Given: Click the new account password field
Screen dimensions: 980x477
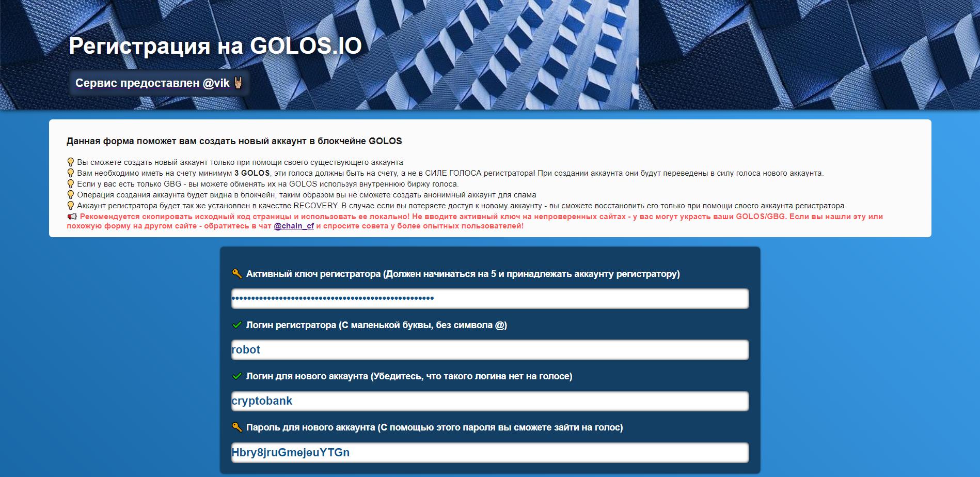Looking at the screenshot, I should coord(489,453).
